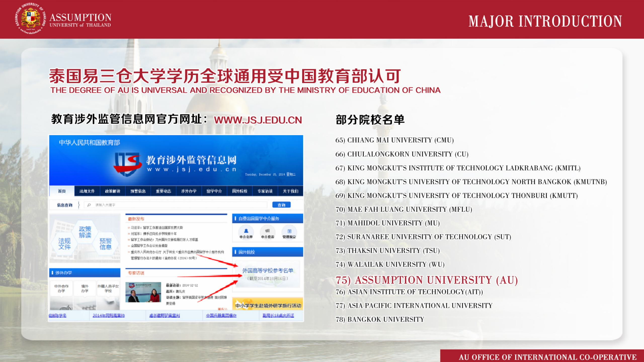Open the 首页 home tab

pyautogui.click(x=62, y=191)
